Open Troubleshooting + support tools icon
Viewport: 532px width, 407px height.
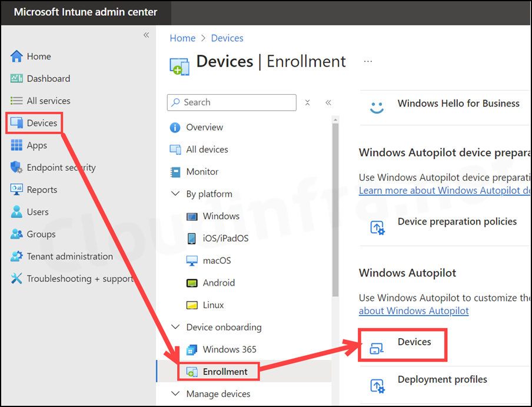[16, 279]
